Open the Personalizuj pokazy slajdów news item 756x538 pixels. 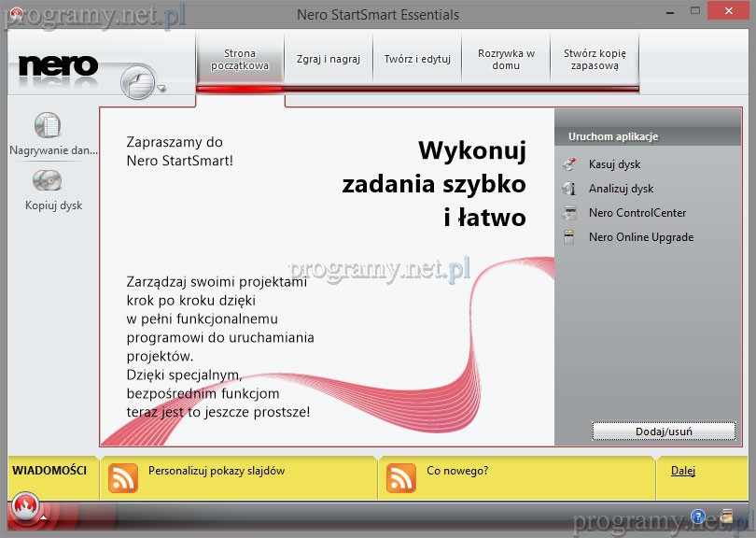click(x=217, y=471)
